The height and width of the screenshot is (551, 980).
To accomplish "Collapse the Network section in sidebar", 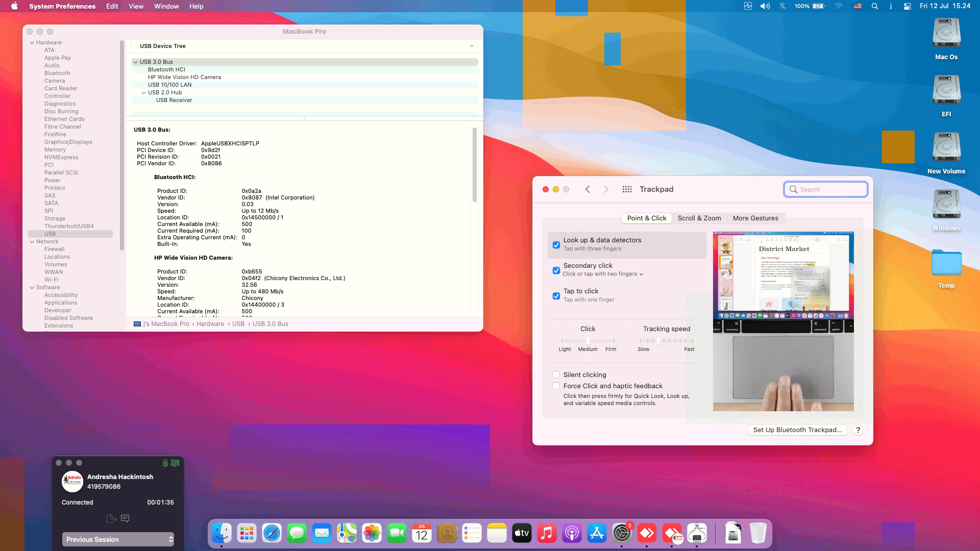I will pyautogui.click(x=32, y=242).
